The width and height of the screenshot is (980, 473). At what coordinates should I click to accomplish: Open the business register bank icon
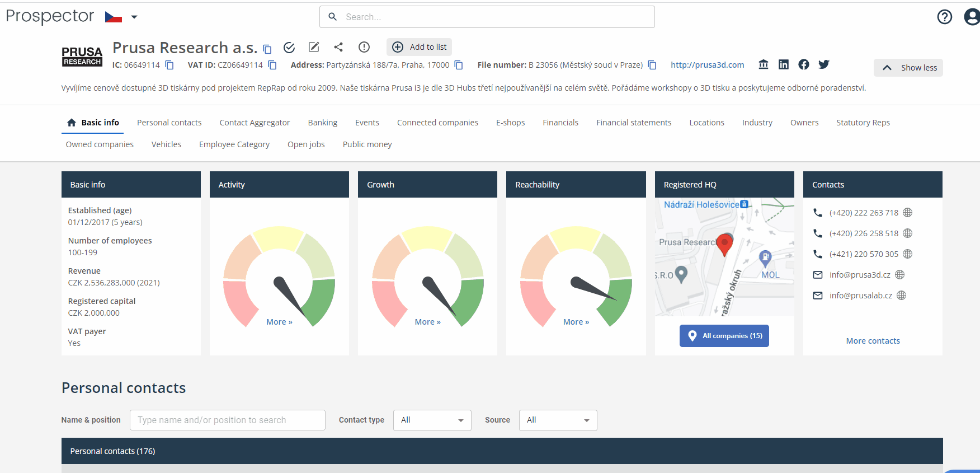pyautogui.click(x=764, y=64)
